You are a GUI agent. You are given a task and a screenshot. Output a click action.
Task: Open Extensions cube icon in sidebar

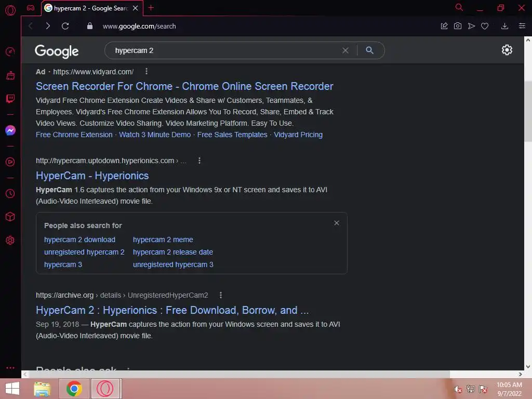10,217
